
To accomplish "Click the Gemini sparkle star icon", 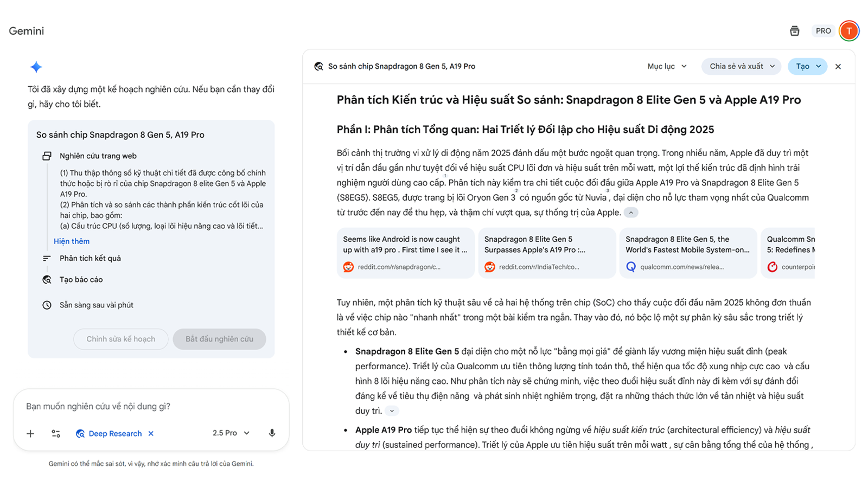I will 36,67.
